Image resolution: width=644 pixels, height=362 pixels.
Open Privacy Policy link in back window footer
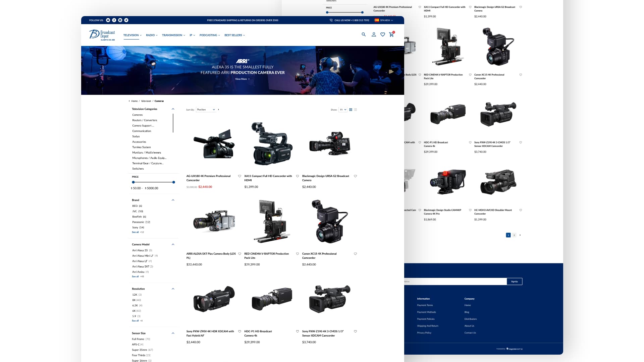[424, 333]
